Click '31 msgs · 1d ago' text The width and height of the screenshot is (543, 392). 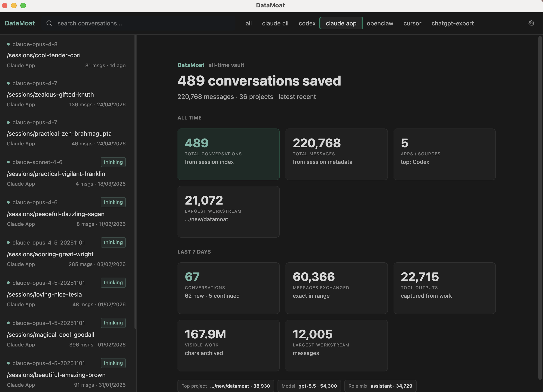pos(105,65)
